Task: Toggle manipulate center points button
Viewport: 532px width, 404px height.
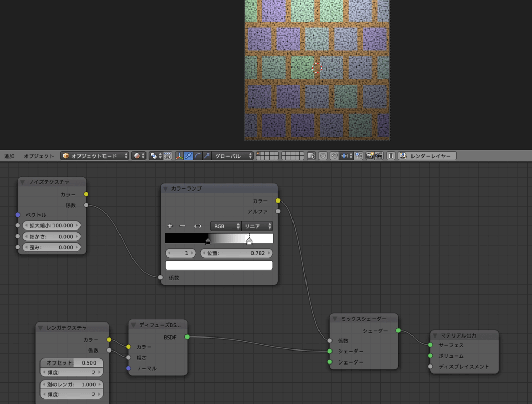Action: pos(168,156)
